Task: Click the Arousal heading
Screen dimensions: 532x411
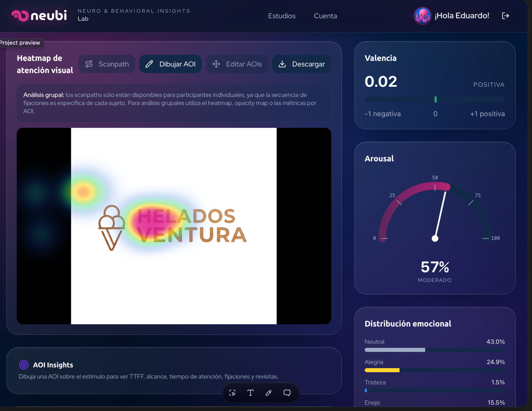Action: tap(379, 159)
